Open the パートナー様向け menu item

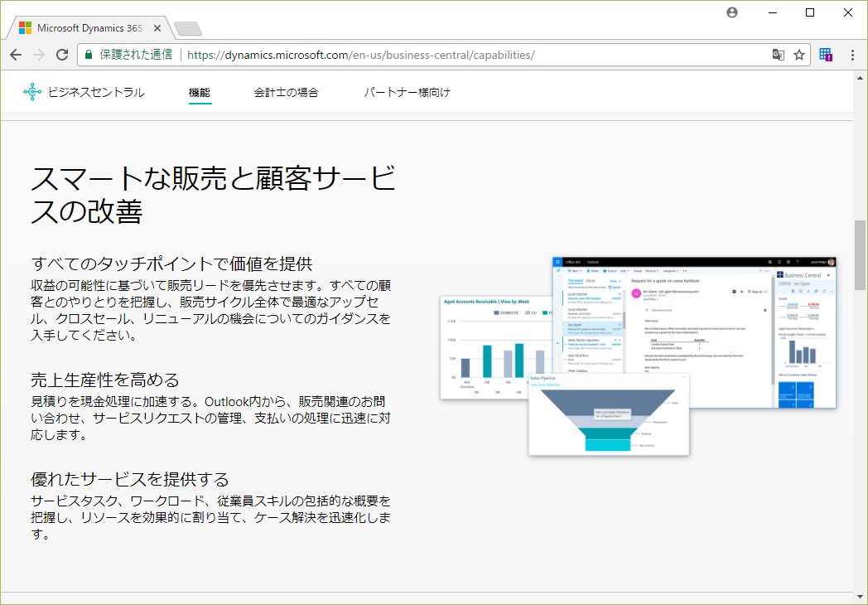pyautogui.click(x=407, y=93)
